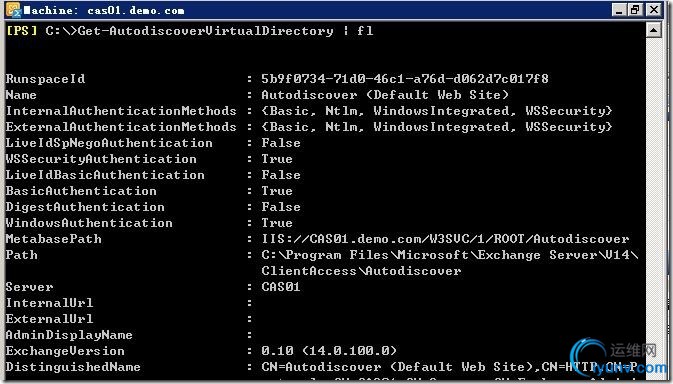Click the InternalUrl empty value line
Viewport: 673px width, 384px height.
click(x=130, y=303)
